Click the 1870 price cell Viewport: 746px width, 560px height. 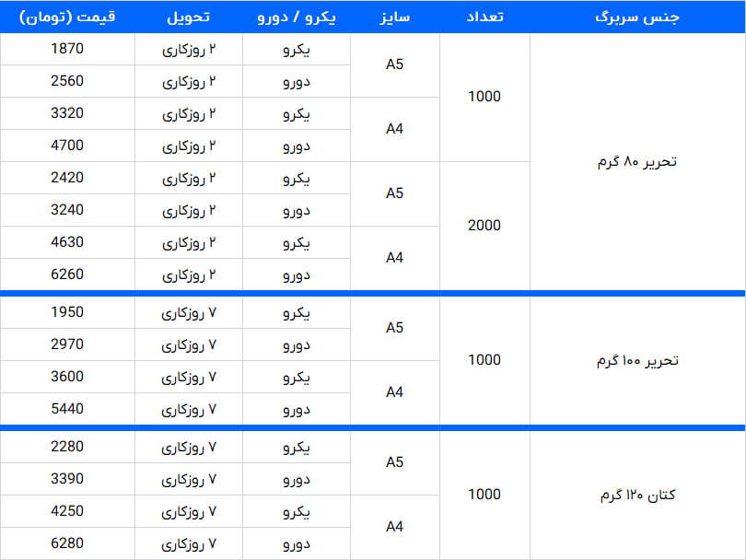(x=67, y=49)
